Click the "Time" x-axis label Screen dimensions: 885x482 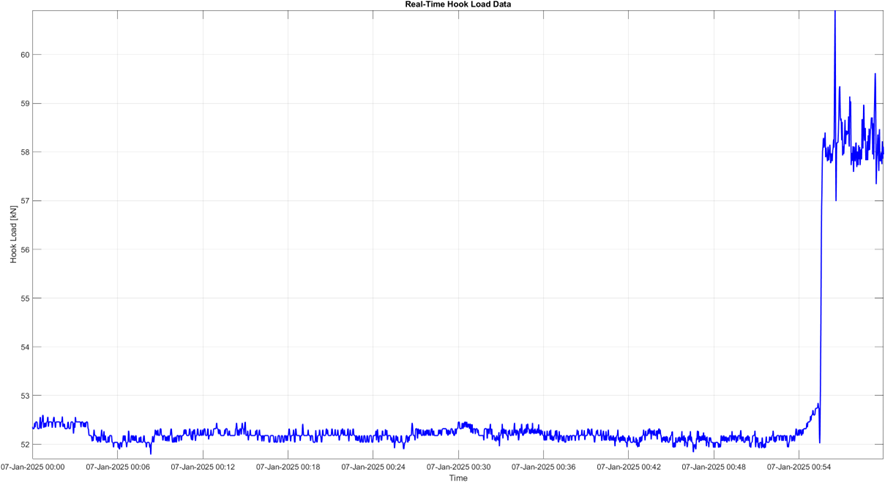(458, 477)
